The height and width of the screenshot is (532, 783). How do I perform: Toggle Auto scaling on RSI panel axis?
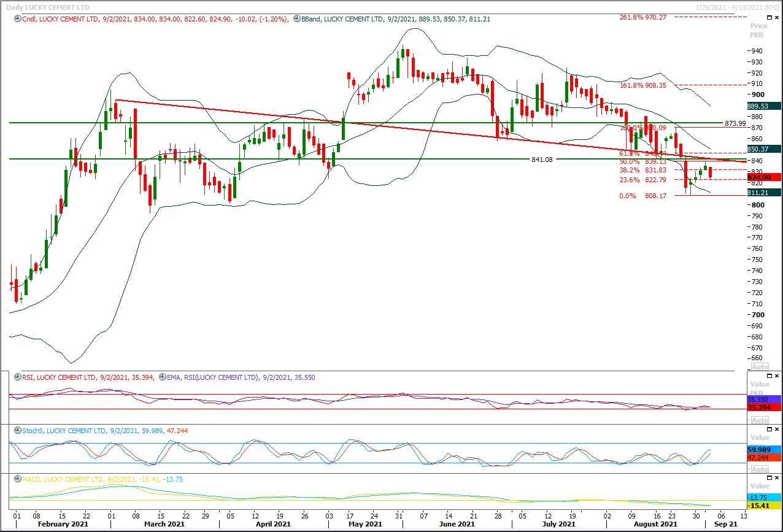pyautogui.click(x=760, y=420)
